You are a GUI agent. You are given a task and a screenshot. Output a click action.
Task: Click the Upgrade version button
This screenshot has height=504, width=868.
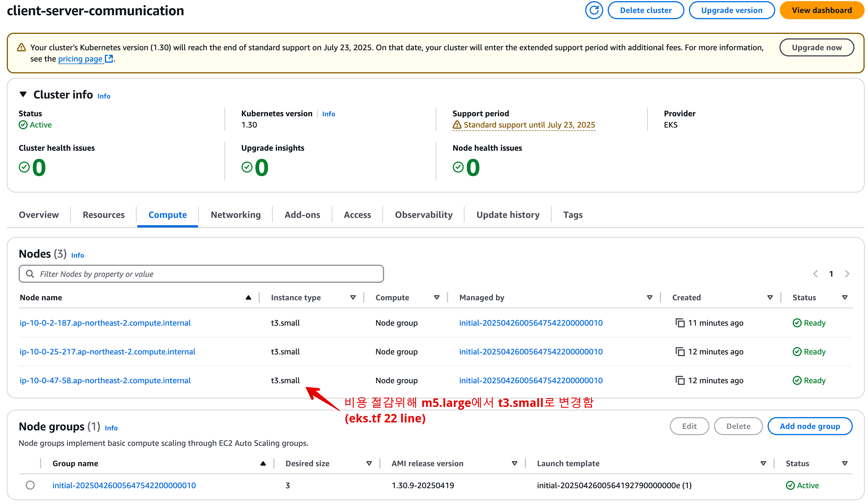[x=732, y=10]
